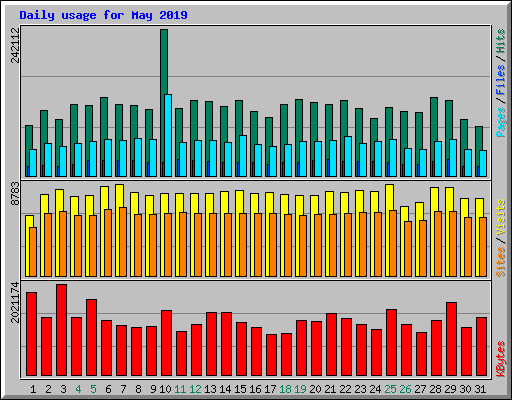
Task: Click day label 29 on the x-axis
Action: pyautogui.click(x=450, y=389)
